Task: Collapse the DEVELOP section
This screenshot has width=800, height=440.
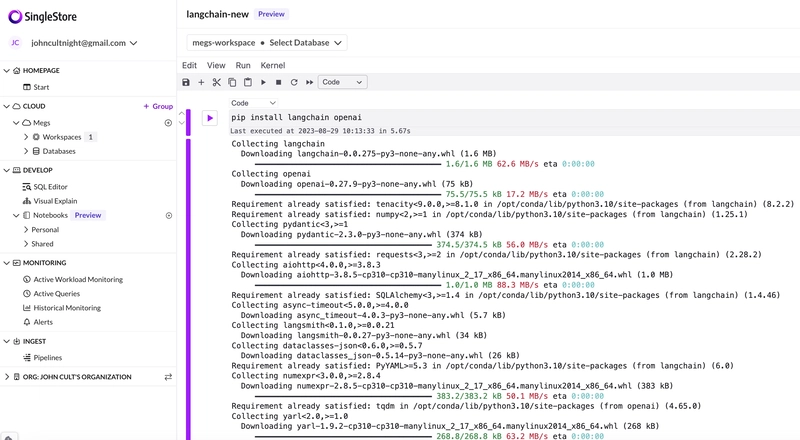Action: pos(7,170)
